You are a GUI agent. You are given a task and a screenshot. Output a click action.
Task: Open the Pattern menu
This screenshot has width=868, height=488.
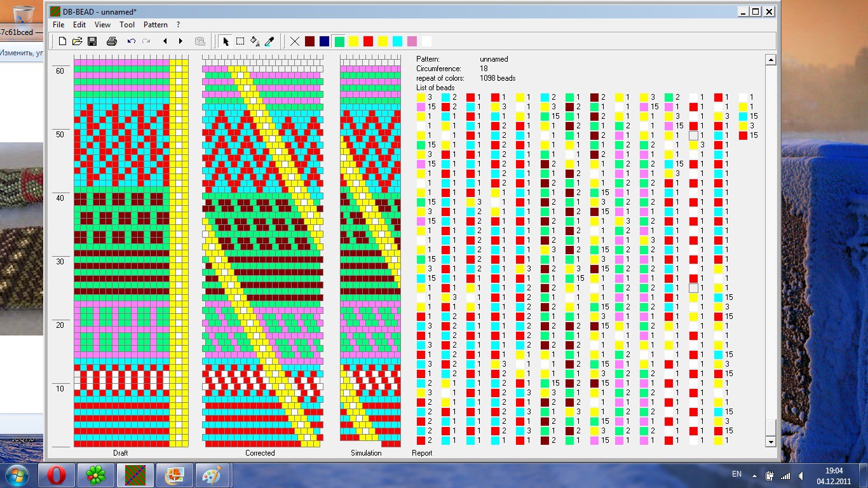point(156,25)
